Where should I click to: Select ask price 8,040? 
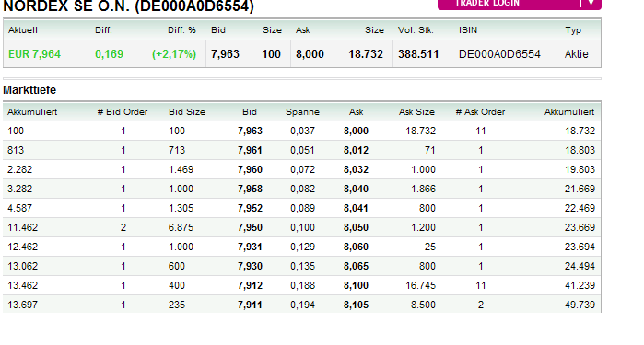[357, 189]
